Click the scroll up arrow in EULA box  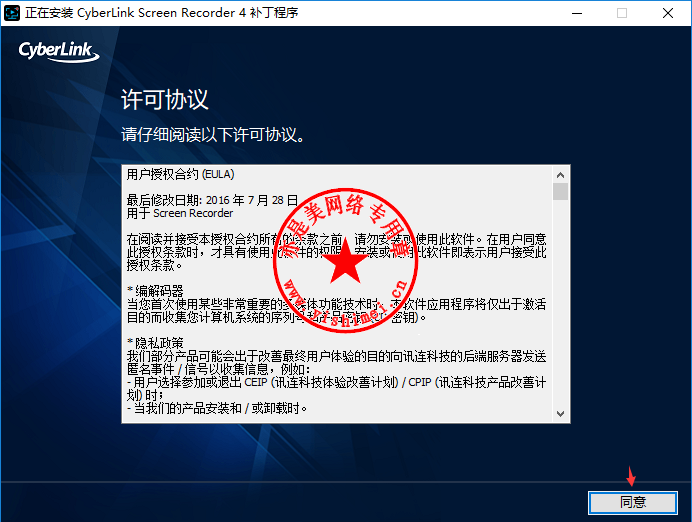[x=560, y=175]
